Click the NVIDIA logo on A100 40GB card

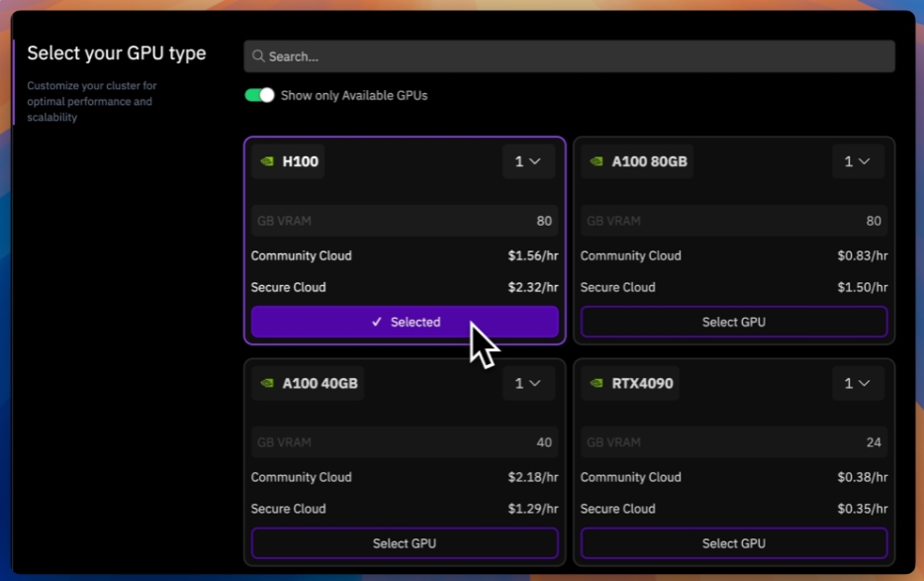tap(267, 383)
